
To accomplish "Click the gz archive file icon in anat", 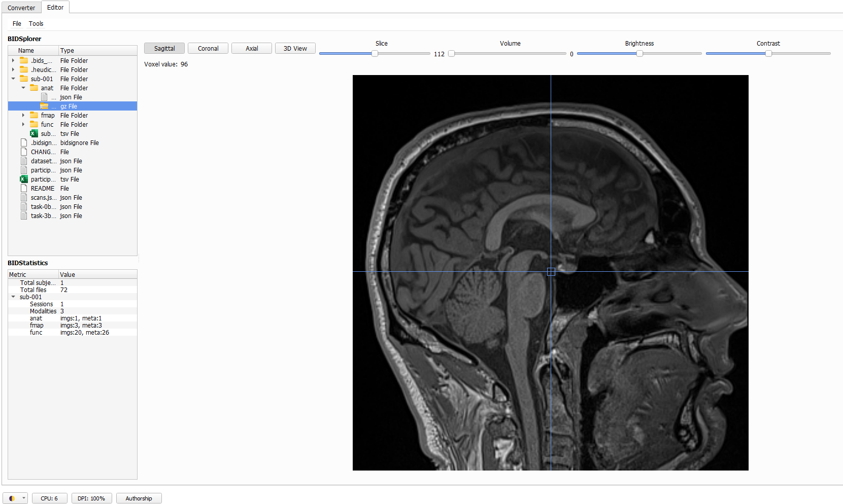I will tap(44, 106).
